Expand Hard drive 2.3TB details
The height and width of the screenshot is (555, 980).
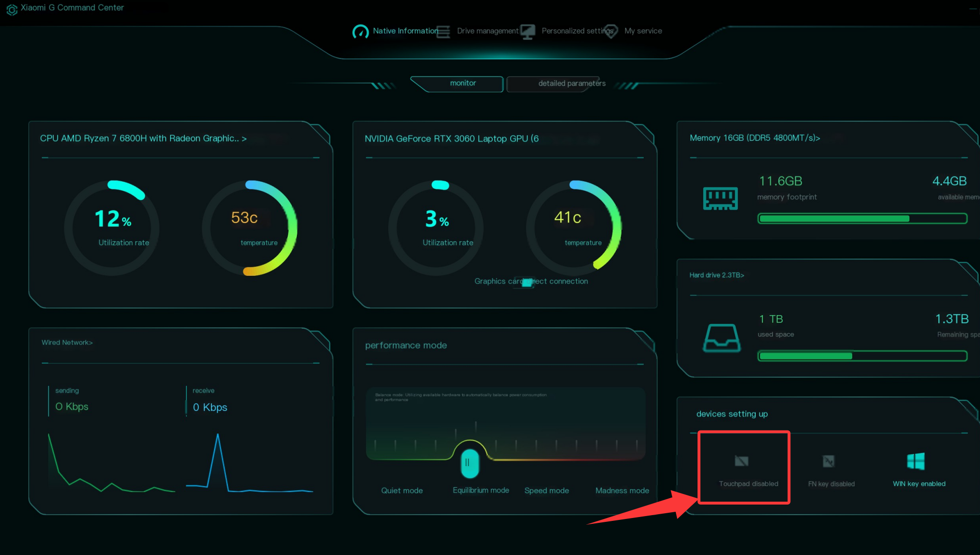(x=717, y=275)
